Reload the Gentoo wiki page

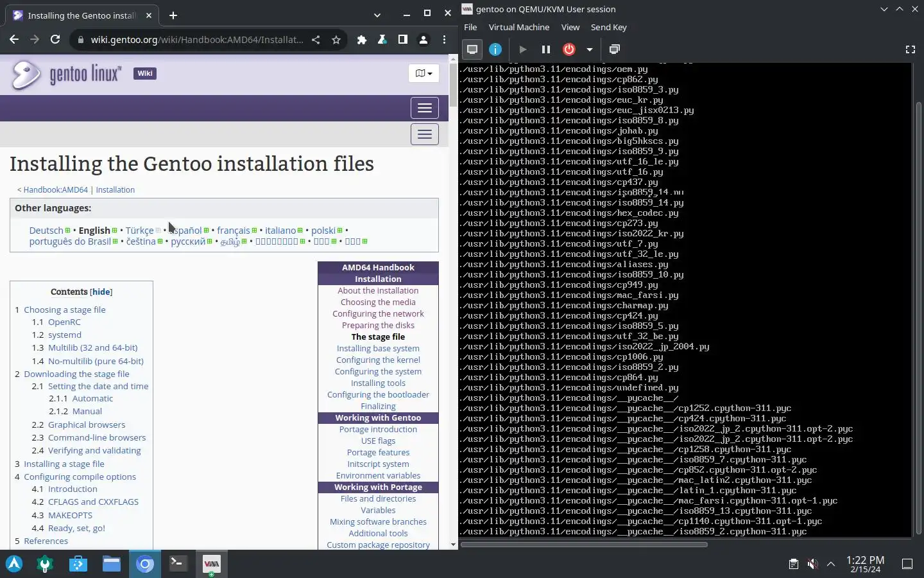coord(55,40)
